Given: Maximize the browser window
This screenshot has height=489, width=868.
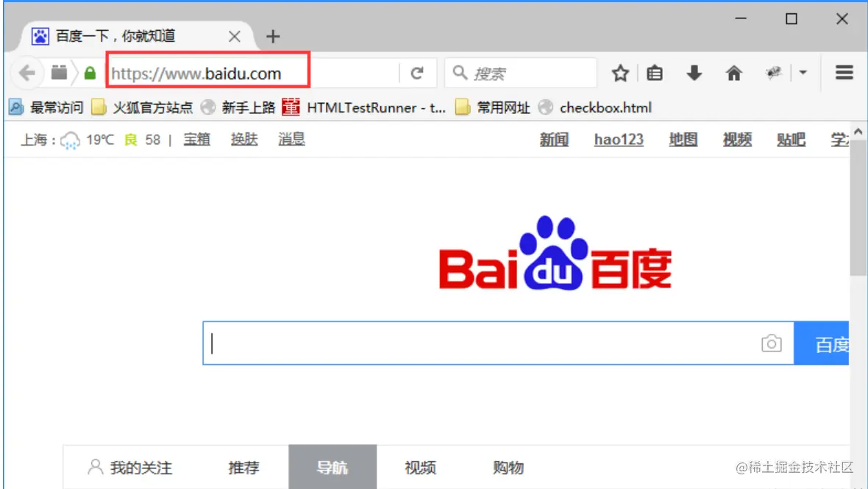Looking at the screenshot, I should (791, 19).
